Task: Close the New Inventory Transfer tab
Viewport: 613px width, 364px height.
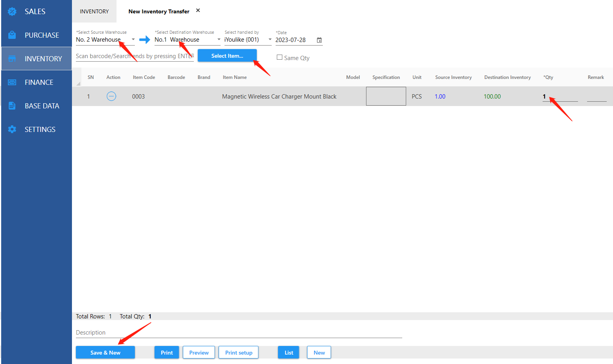Action: pyautogui.click(x=198, y=11)
